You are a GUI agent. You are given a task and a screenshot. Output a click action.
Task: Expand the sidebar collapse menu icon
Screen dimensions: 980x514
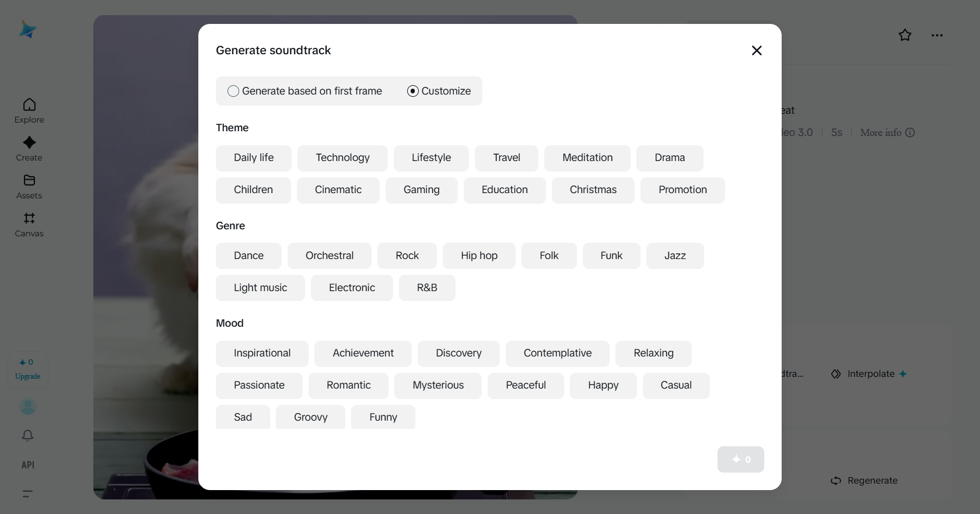[x=27, y=494]
